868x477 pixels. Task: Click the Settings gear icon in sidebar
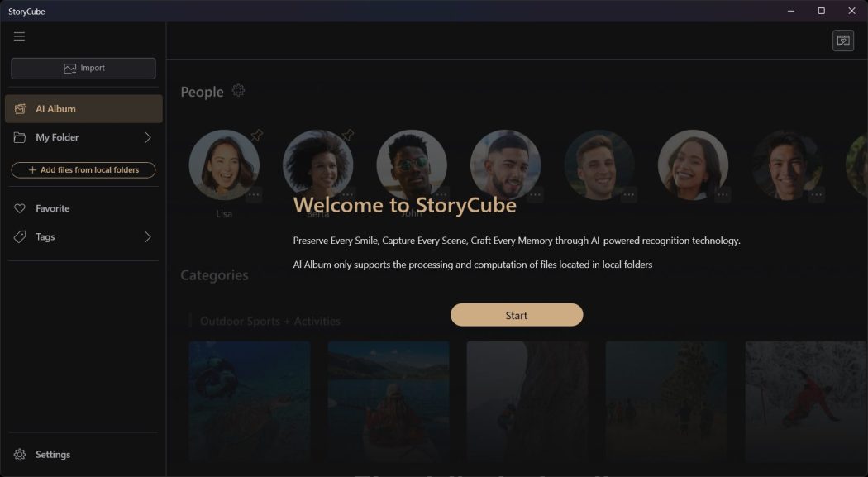point(20,455)
